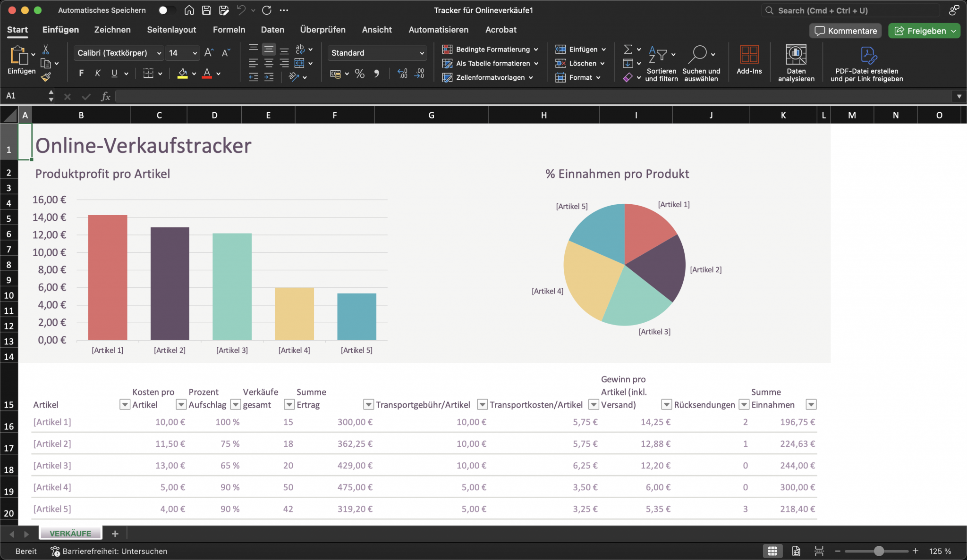This screenshot has height=560, width=967.
Task: Add a new sheet with plus button
Action: tap(115, 533)
